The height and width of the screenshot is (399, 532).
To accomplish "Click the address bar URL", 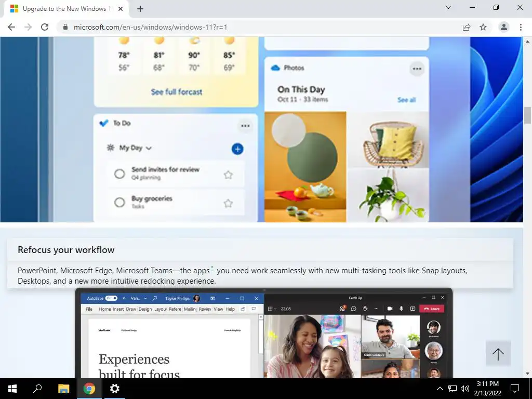I will coord(150,27).
